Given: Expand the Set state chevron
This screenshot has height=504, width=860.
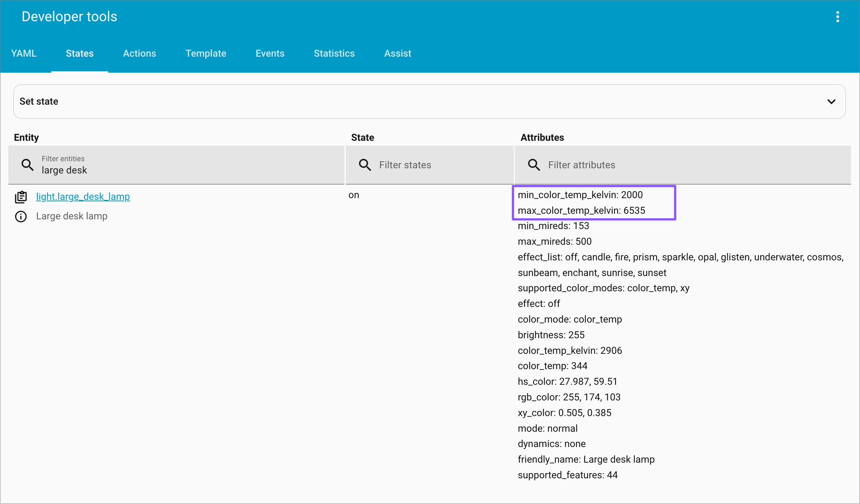Looking at the screenshot, I should (x=831, y=101).
